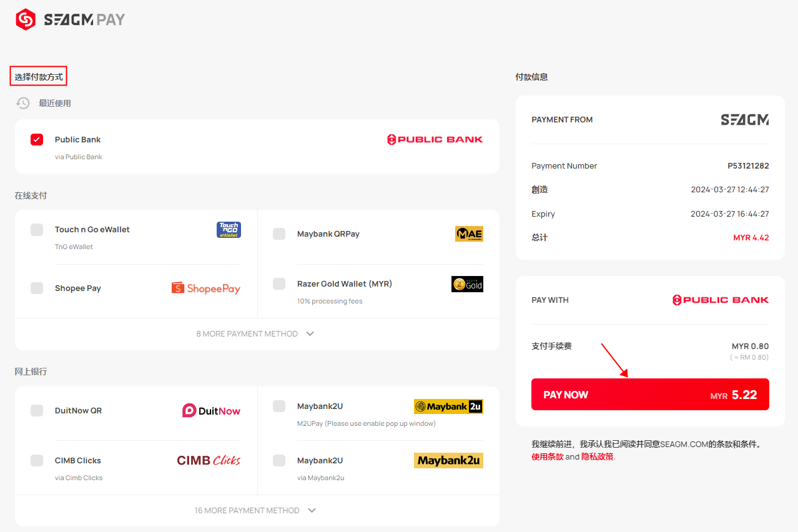Click the MAE Maybank QRPay logo
The image size is (798, 532).
tap(469, 234)
